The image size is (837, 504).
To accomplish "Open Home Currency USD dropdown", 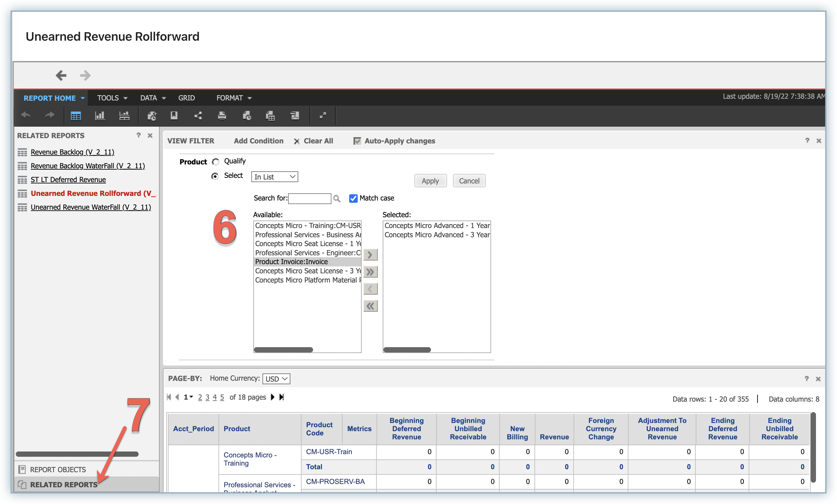I will point(276,379).
